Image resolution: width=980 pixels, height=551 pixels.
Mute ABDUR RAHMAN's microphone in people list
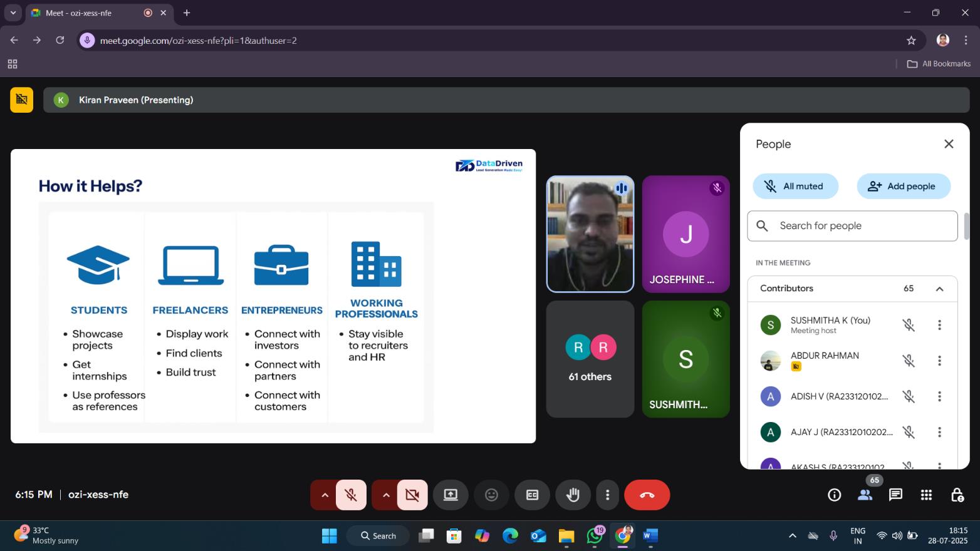click(x=908, y=361)
